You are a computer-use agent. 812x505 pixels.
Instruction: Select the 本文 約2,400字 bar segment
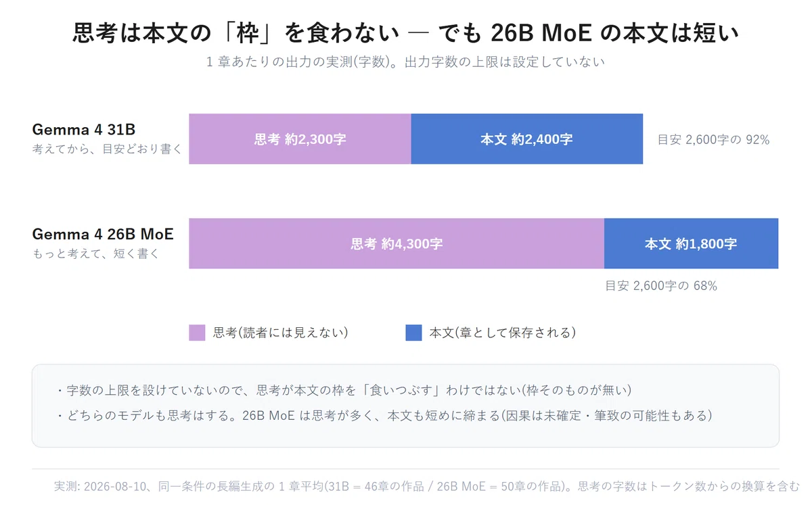click(x=526, y=139)
